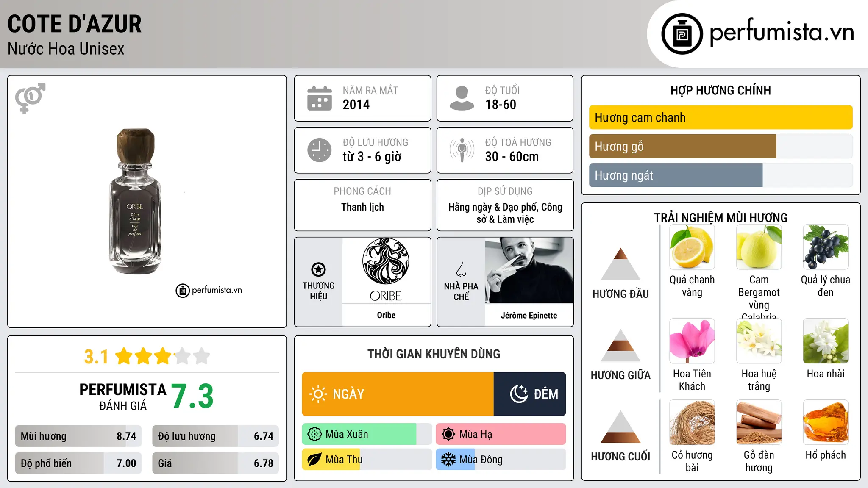Click the moon icon in the Đêm bar
This screenshot has height=488, width=868.
pos(519,394)
